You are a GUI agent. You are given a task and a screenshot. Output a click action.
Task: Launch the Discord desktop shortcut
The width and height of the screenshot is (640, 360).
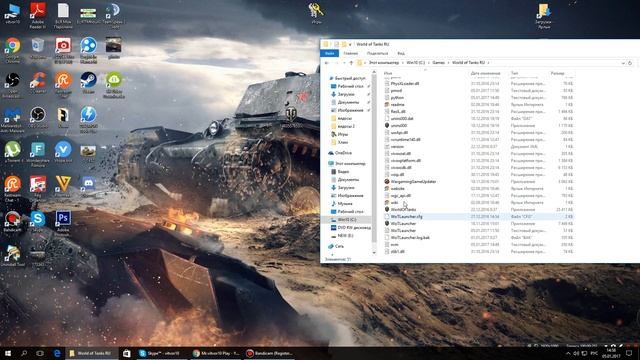coord(88,187)
